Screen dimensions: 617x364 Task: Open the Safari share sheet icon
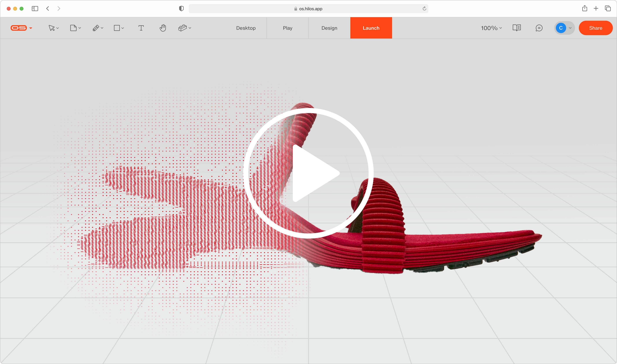tap(585, 8)
